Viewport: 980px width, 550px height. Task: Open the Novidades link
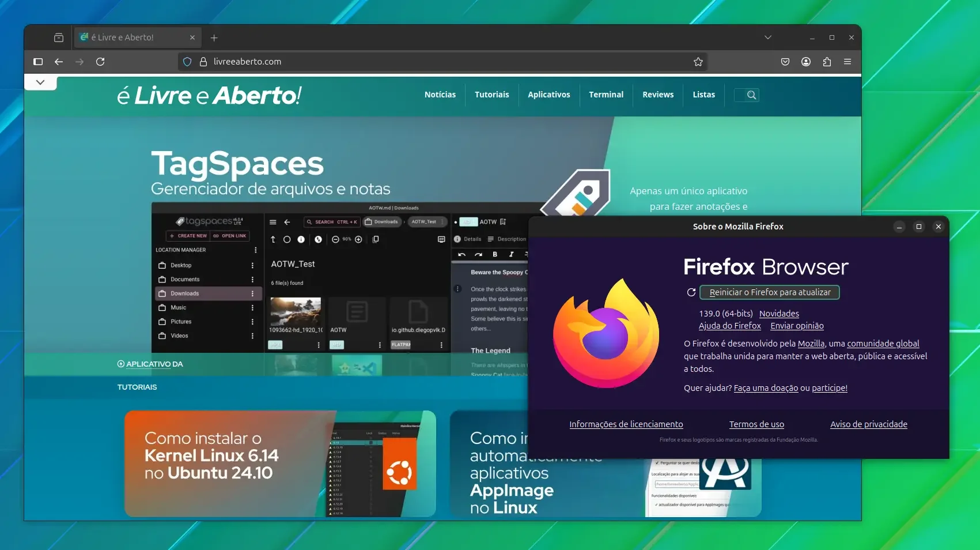tap(779, 314)
